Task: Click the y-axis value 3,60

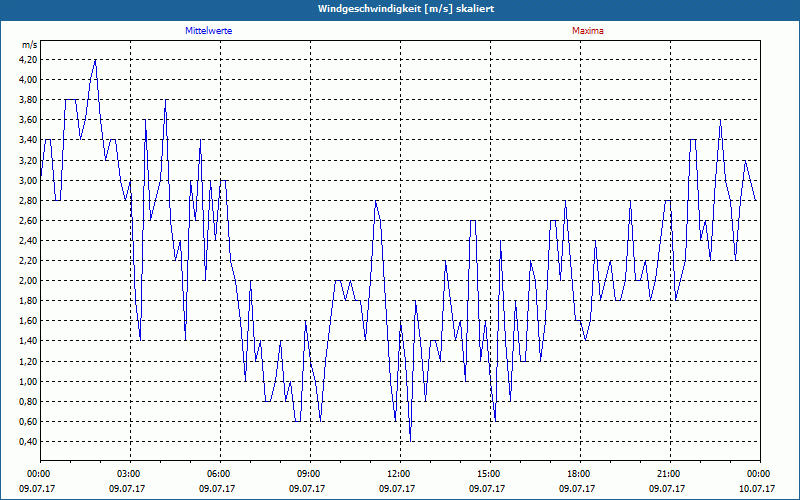Action: (28, 120)
